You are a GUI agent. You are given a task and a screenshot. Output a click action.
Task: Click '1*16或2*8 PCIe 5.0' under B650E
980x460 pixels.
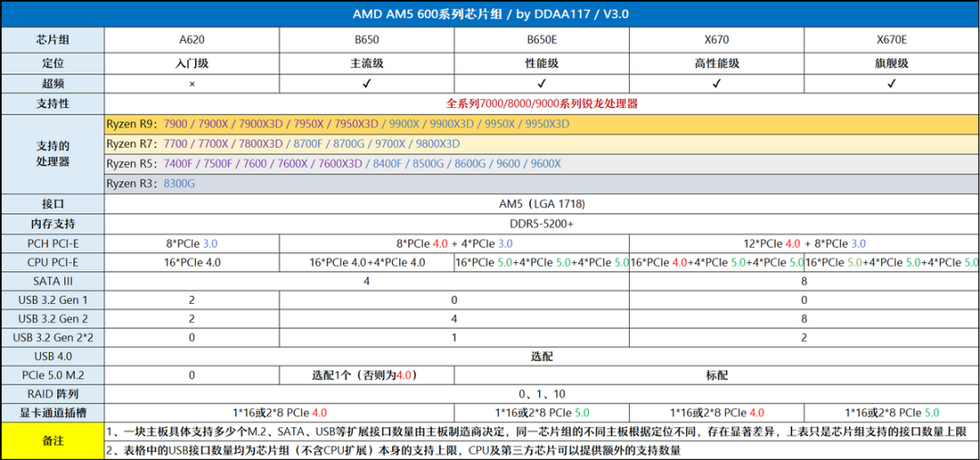tap(541, 413)
